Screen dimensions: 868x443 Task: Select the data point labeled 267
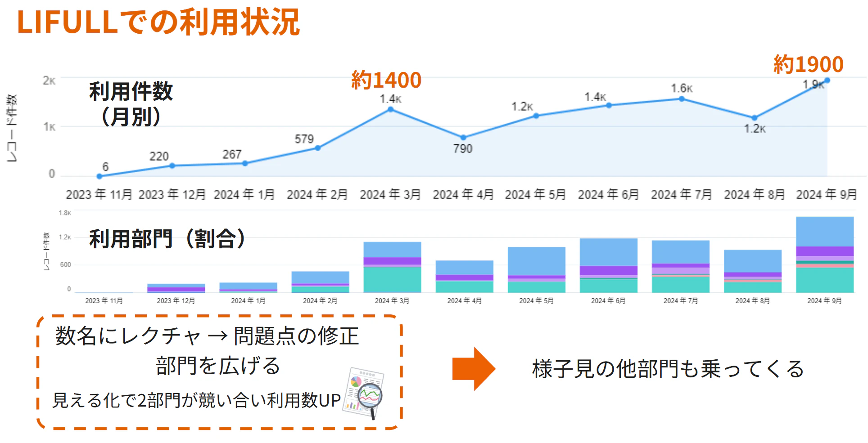point(245,163)
